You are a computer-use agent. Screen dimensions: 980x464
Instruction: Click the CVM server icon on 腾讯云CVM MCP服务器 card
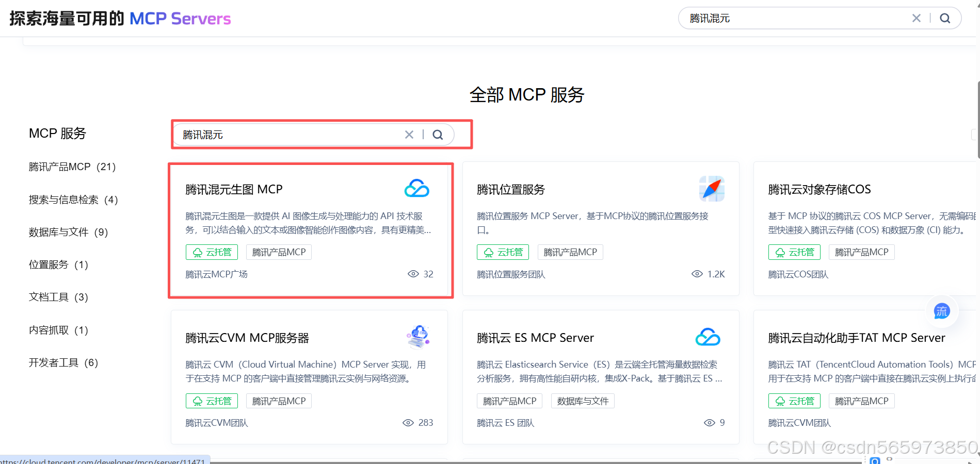419,337
